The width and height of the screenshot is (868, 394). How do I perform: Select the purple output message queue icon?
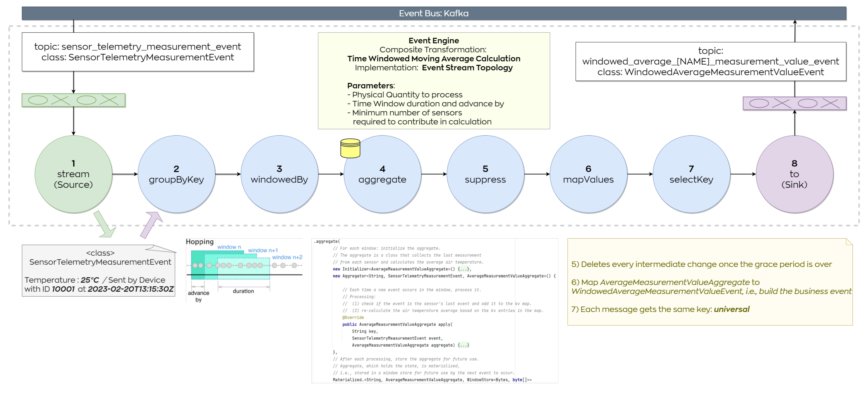[x=794, y=103]
